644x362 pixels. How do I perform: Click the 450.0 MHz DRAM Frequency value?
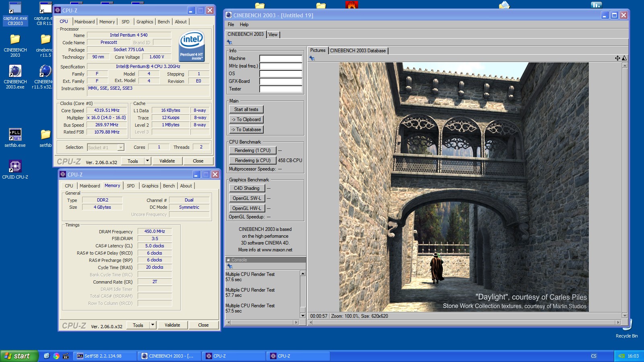155,231
